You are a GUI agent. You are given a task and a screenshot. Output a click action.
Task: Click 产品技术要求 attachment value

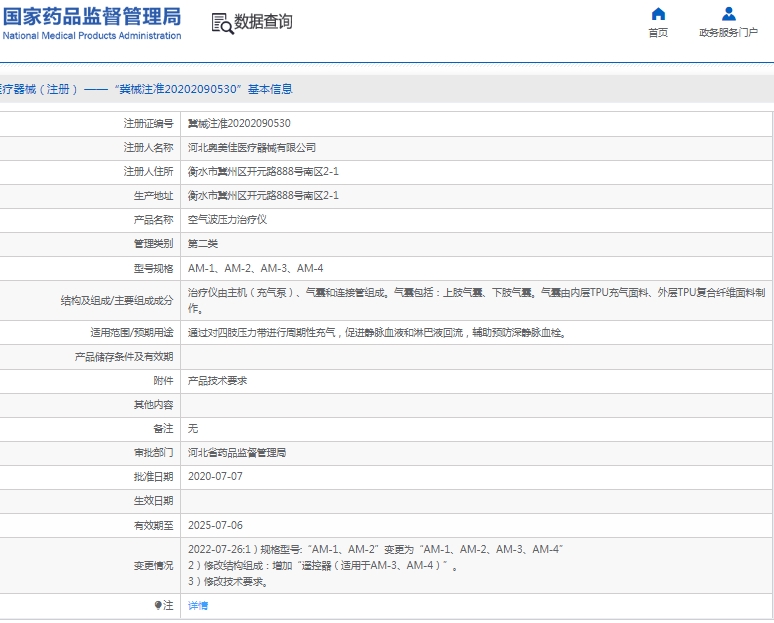coord(217,381)
